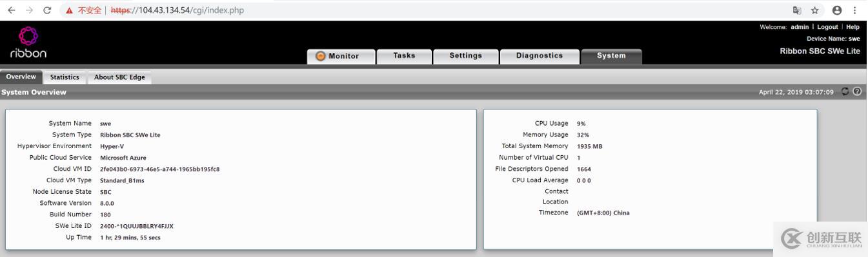Open the System Overview help icon

857,91
